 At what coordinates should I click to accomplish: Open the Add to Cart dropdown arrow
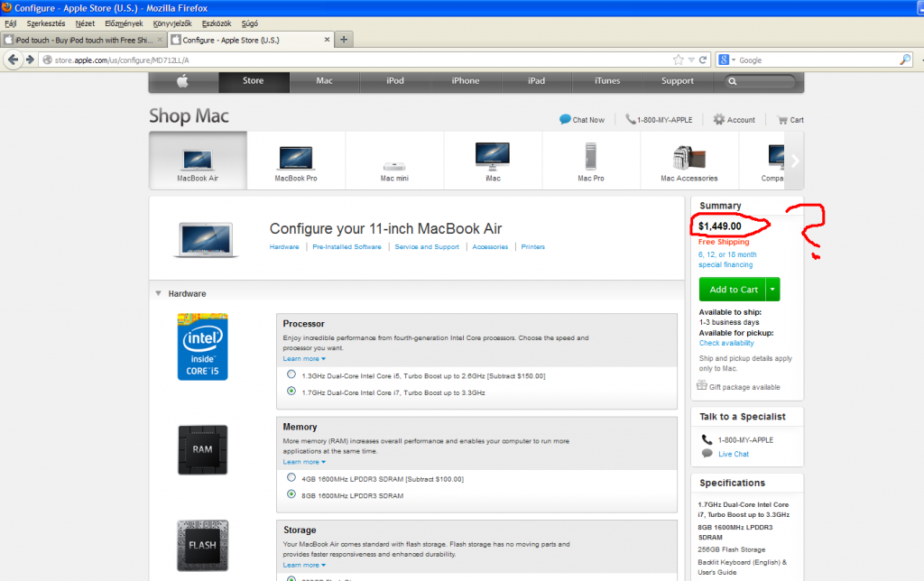pyautogui.click(x=772, y=290)
